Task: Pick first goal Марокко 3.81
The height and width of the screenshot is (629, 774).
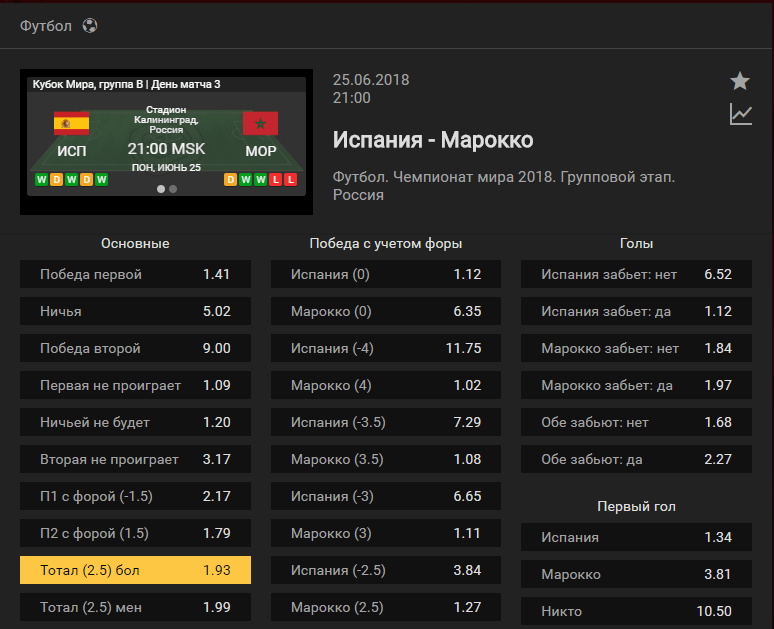Action: [636, 574]
